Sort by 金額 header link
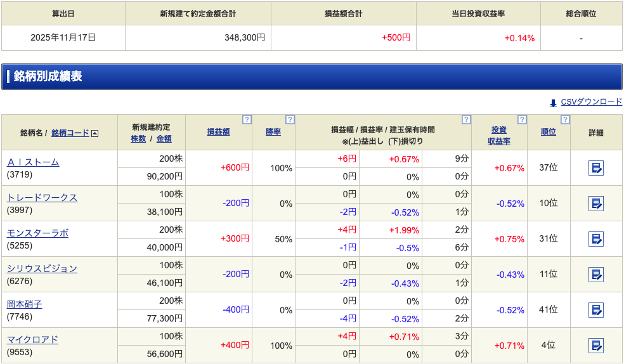This screenshot has height=364, width=624. (164, 138)
